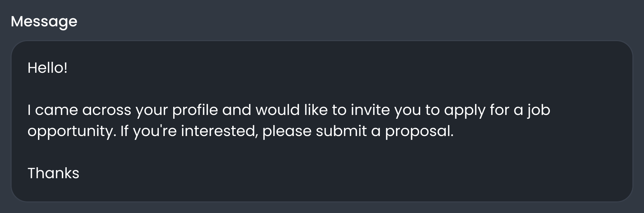
Task: Click the word "please" in the message
Action: coord(287,131)
